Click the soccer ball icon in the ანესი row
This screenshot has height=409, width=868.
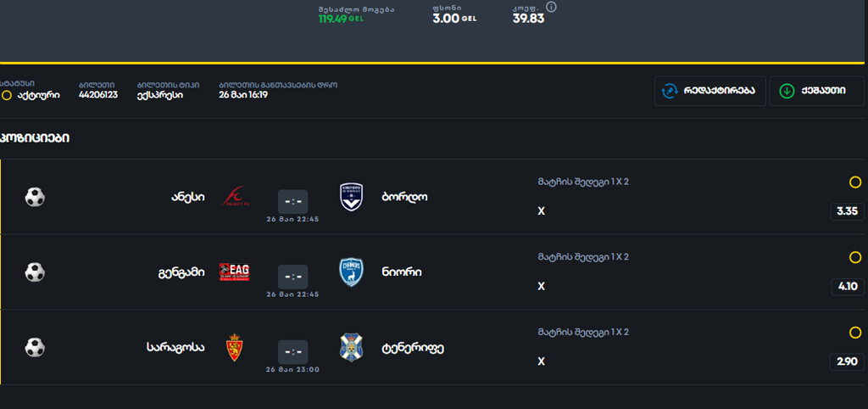35,197
